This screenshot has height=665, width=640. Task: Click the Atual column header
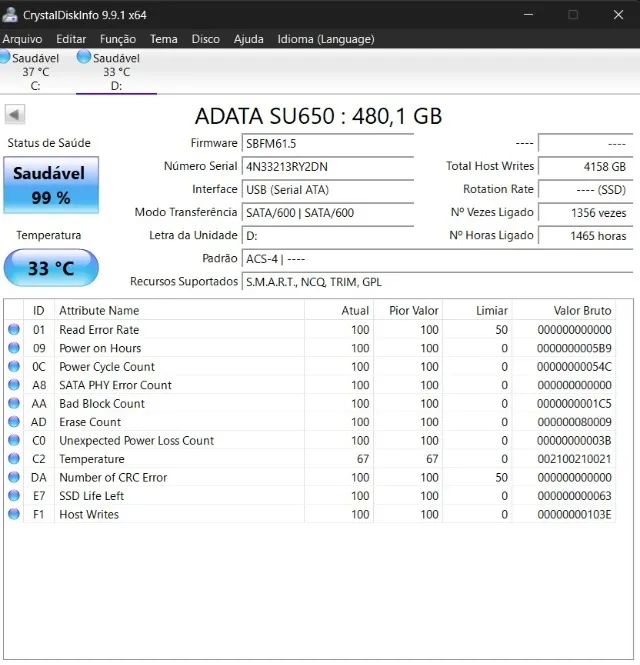tap(338, 310)
